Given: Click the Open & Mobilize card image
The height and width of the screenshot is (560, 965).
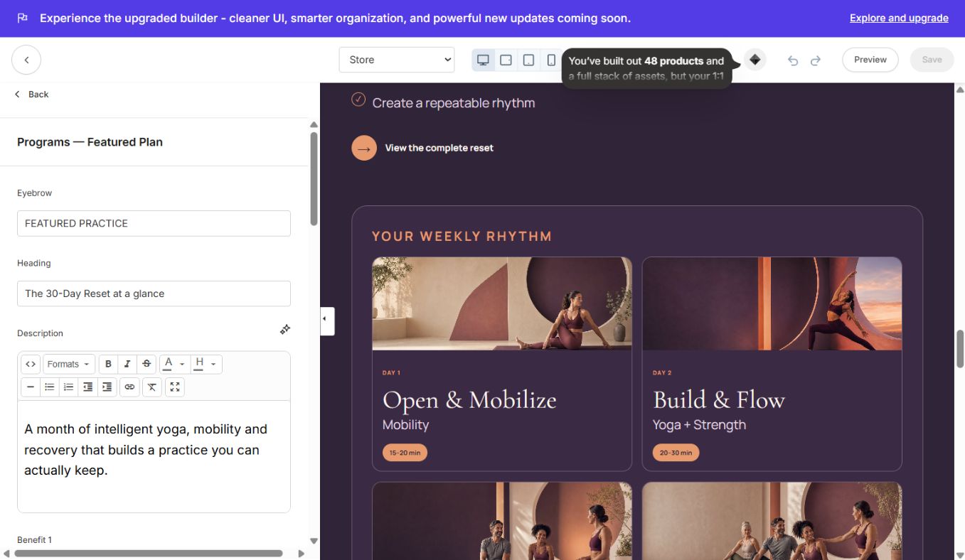Looking at the screenshot, I should pos(502,303).
